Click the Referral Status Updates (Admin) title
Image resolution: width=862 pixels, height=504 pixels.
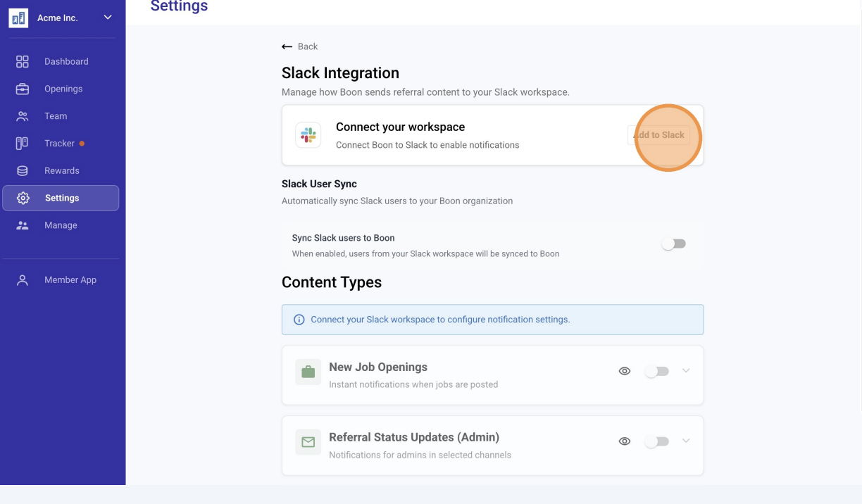coord(414,437)
